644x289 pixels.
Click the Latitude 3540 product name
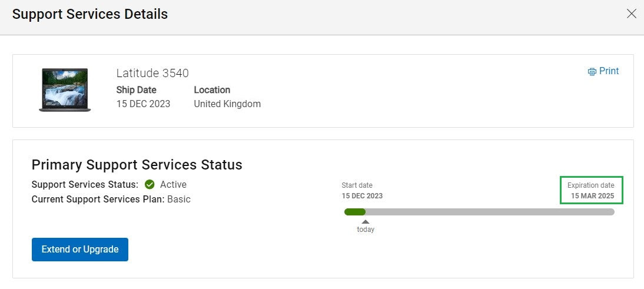[x=152, y=73]
